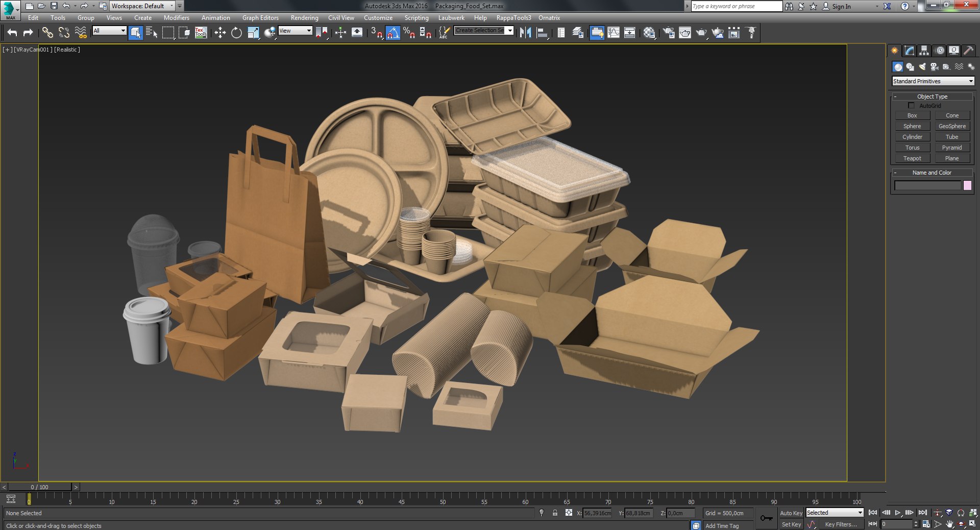Click the pink object color swatch
980x530 pixels.
pos(967,186)
